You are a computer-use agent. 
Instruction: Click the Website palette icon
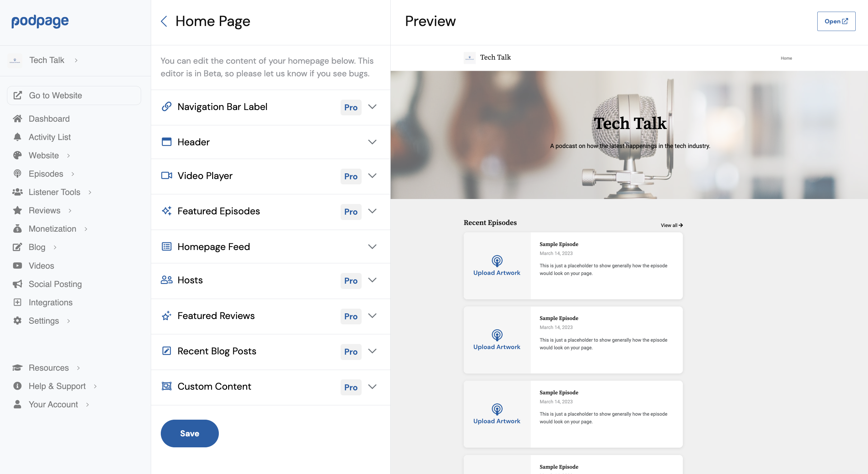(x=18, y=155)
